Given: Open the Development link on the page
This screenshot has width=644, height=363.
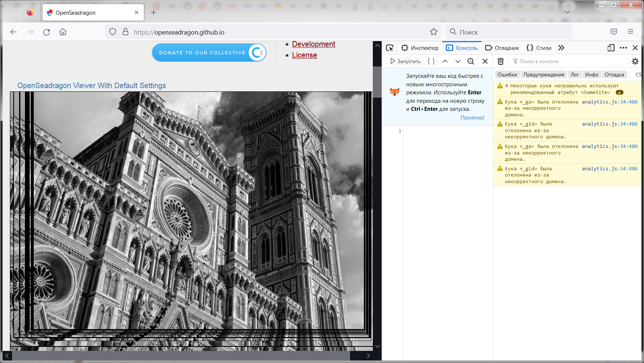Looking at the screenshot, I should pyautogui.click(x=313, y=44).
